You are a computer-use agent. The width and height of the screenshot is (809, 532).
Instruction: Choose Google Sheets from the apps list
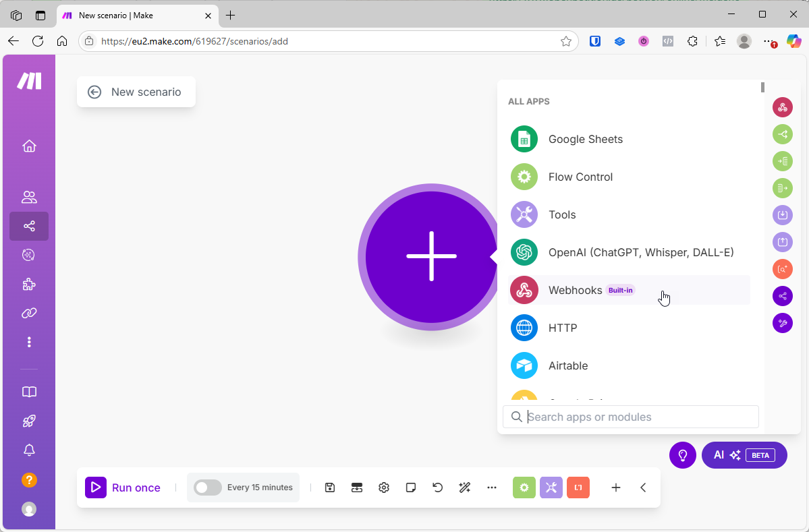585,140
